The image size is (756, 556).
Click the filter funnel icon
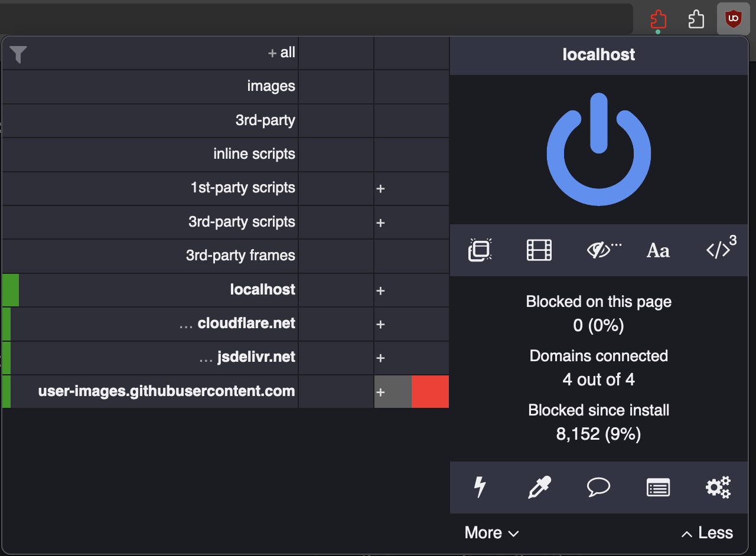(x=18, y=54)
